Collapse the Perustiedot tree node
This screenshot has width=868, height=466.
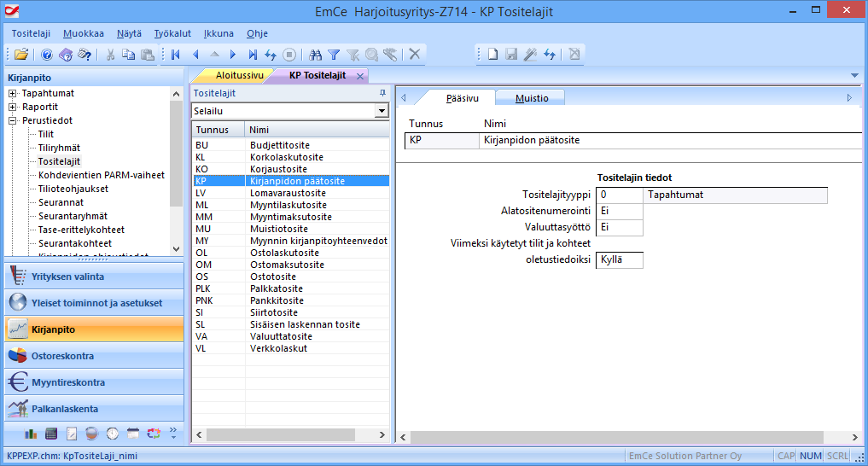click(12, 120)
